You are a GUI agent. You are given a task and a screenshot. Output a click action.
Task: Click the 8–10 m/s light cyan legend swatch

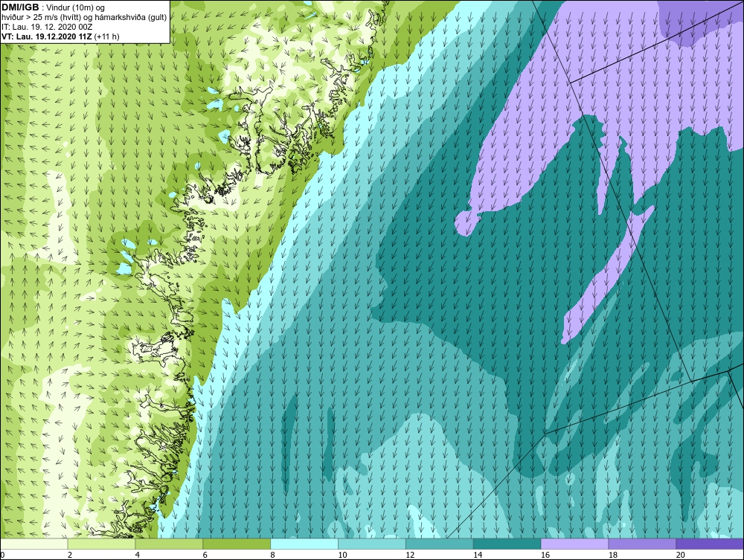click(x=304, y=544)
